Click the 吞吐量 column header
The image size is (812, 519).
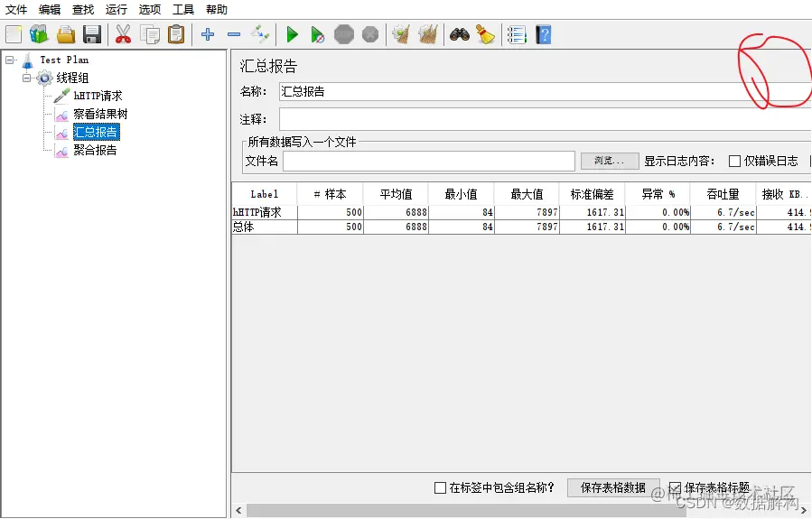coord(723,194)
